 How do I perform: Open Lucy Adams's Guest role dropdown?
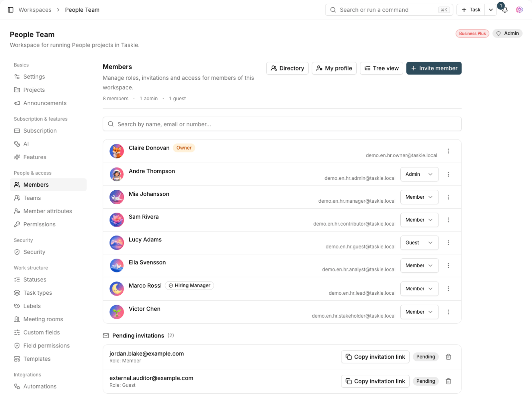coord(419,243)
